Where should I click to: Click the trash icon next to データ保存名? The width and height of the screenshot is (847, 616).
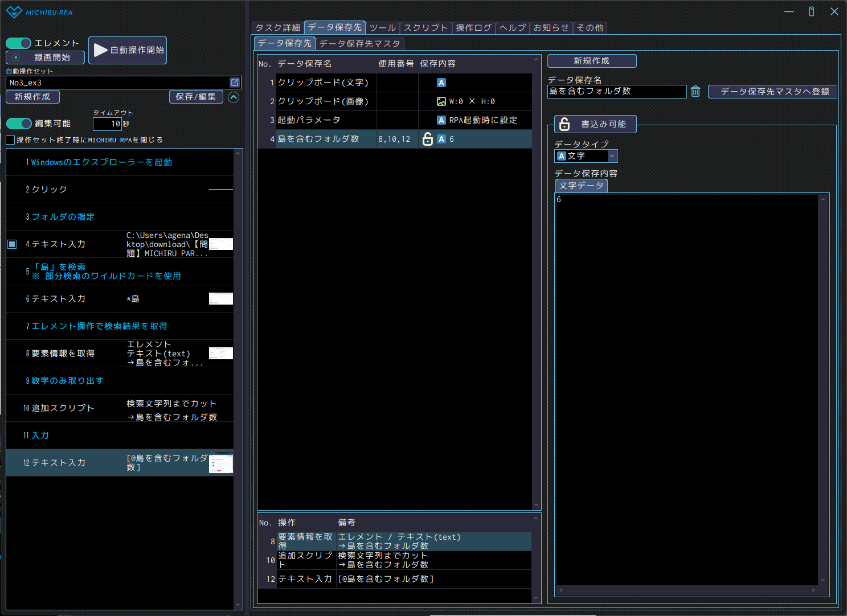pos(695,92)
